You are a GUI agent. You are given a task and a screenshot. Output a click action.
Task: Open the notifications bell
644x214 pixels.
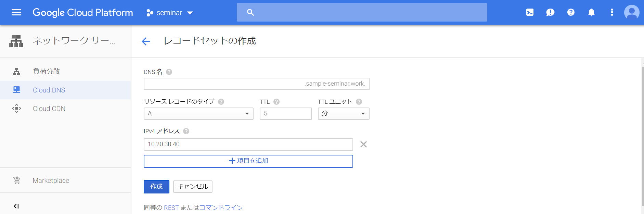click(591, 13)
